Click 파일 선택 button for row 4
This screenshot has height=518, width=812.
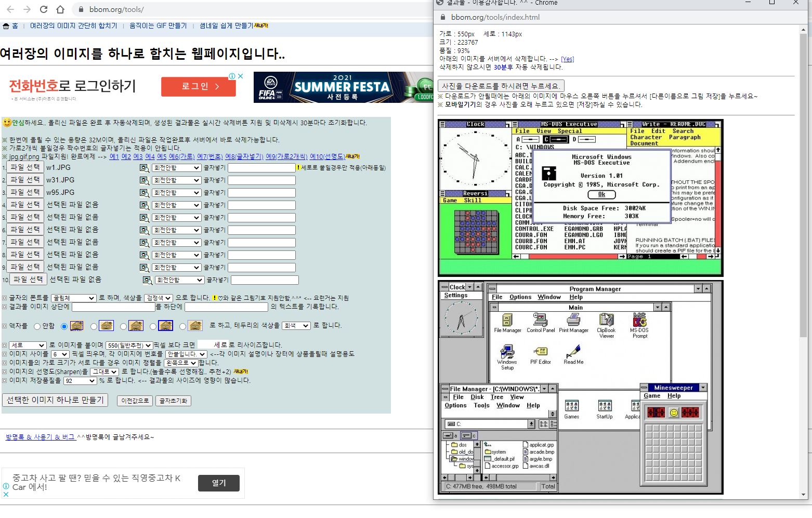pos(25,204)
